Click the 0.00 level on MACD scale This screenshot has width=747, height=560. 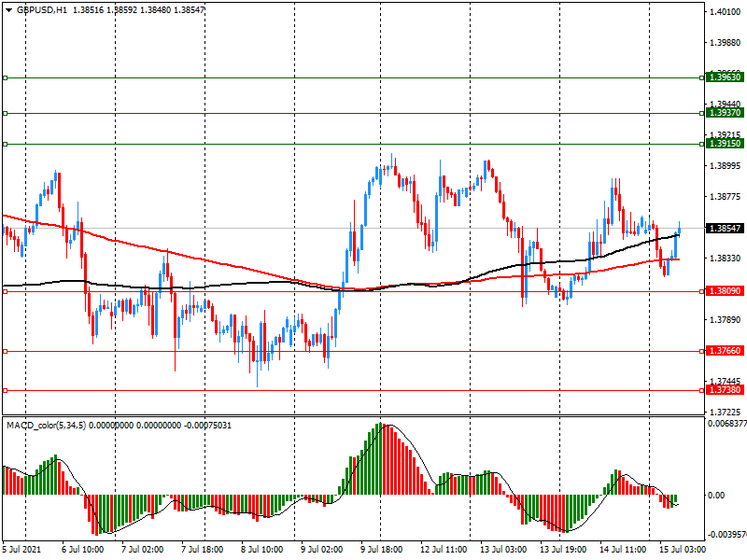tap(716, 496)
